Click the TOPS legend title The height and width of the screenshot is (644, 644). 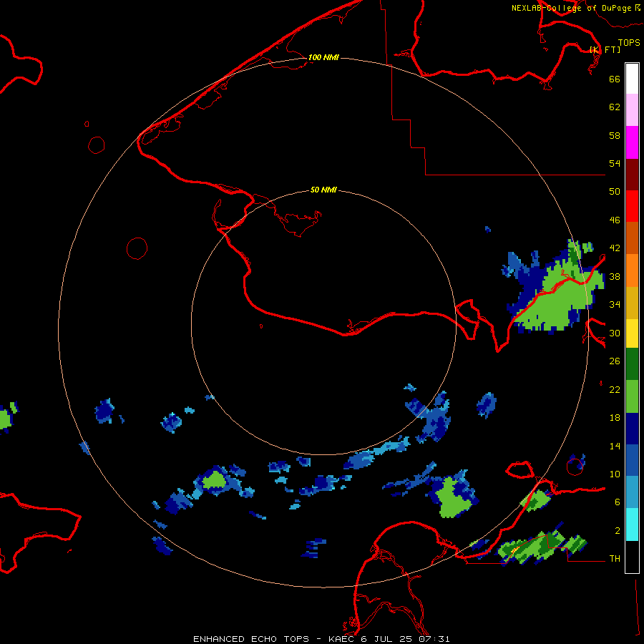point(629,42)
